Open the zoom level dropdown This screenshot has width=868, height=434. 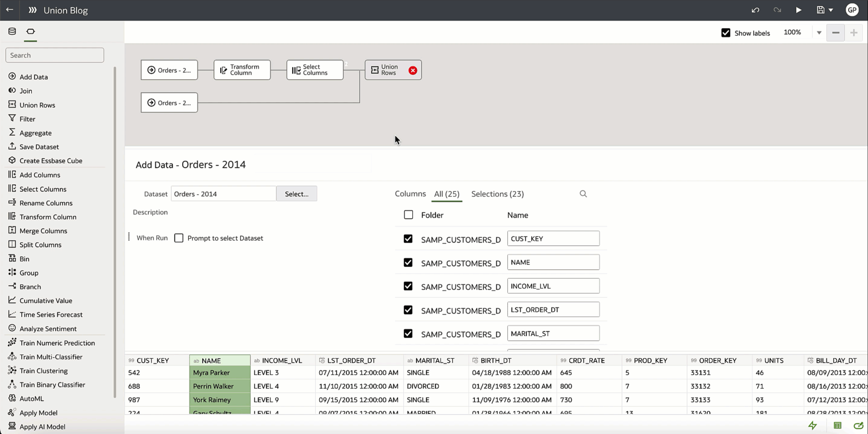coord(819,32)
